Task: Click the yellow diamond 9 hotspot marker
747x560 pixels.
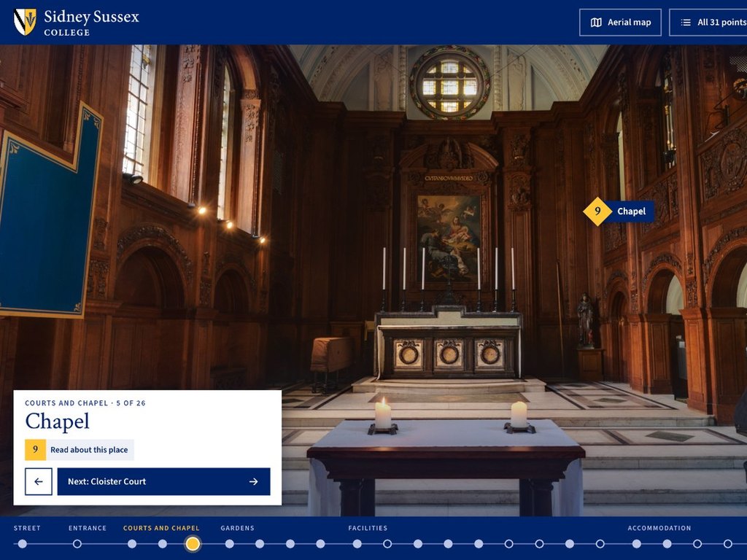Action: click(597, 211)
